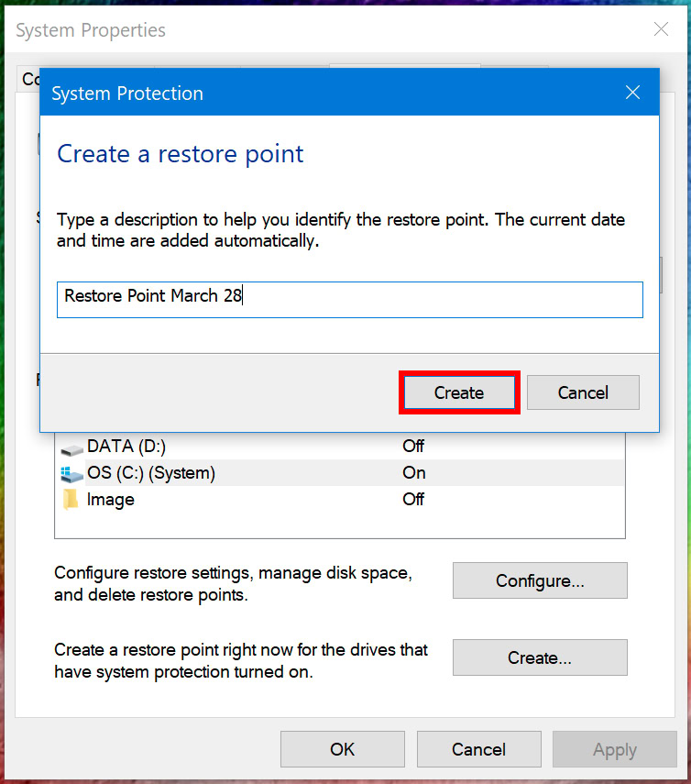691x784 pixels.
Task: Click the Off status for DATA (D:)
Action: pyautogui.click(x=413, y=446)
